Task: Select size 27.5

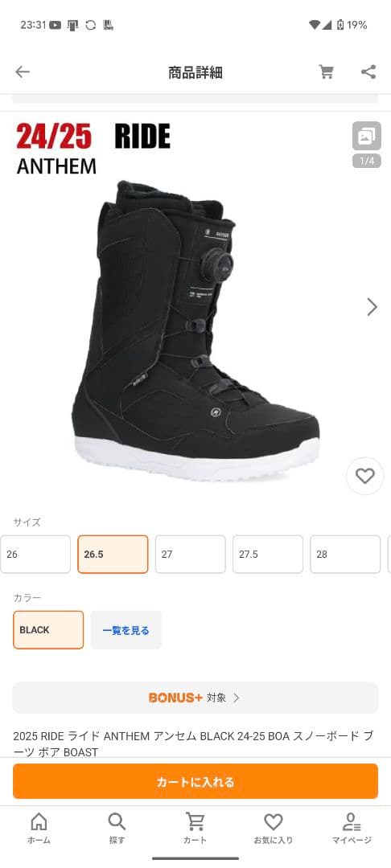Action: tap(268, 554)
